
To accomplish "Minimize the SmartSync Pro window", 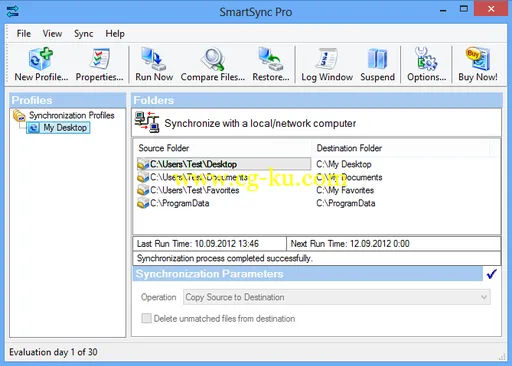I will point(443,10).
